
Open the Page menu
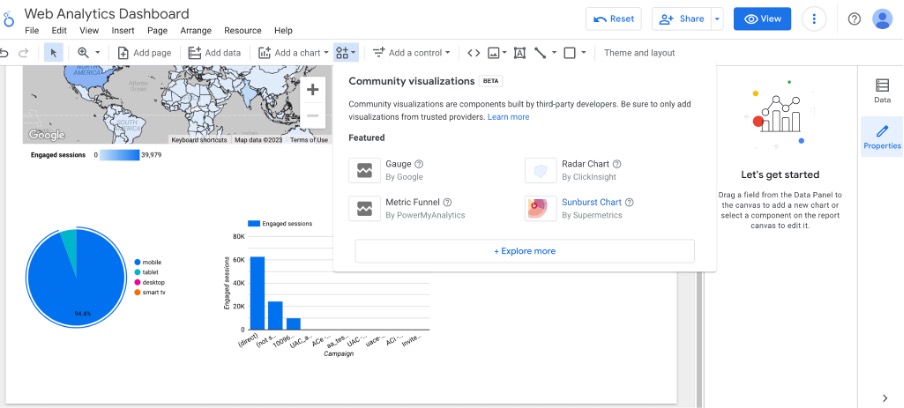pos(157,31)
